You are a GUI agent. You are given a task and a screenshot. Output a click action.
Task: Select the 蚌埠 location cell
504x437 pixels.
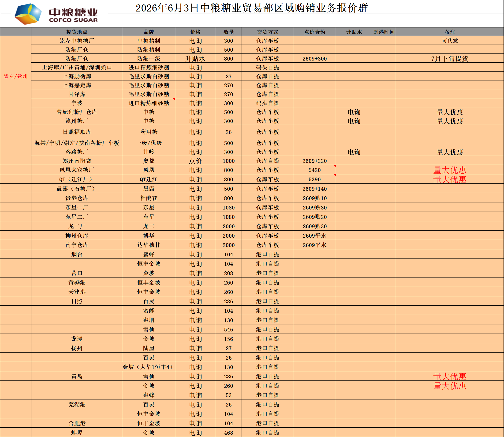tap(77, 433)
